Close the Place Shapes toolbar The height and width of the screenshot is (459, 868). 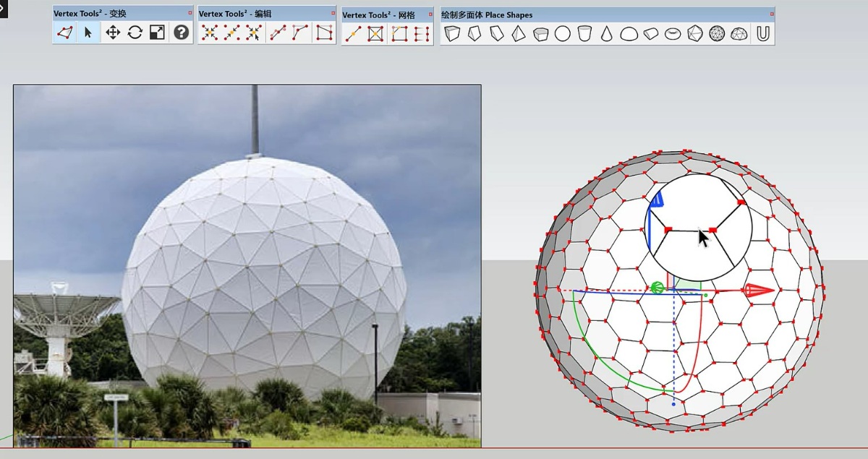pos(772,14)
